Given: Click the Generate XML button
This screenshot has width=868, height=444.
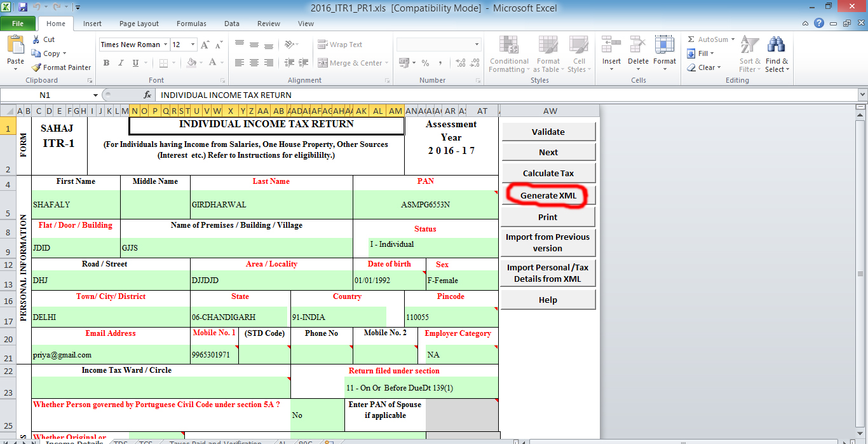Looking at the screenshot, I should click(548, 195).
